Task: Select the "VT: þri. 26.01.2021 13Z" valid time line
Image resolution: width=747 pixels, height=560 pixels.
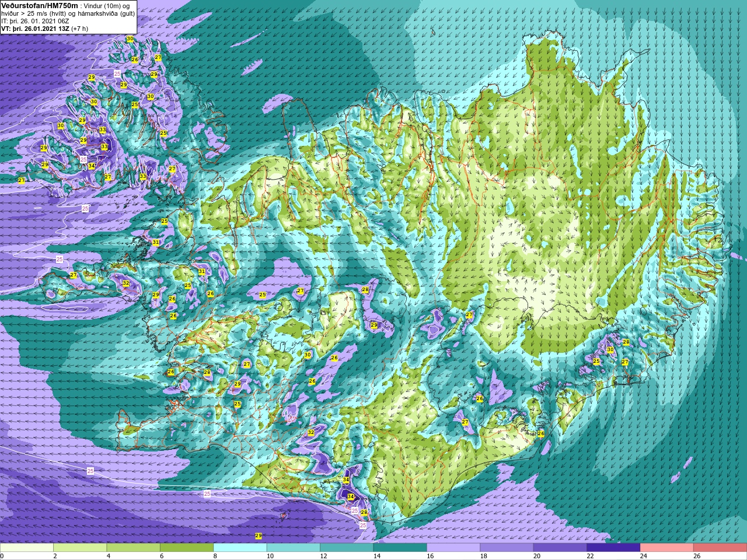Action: (35, 28)
